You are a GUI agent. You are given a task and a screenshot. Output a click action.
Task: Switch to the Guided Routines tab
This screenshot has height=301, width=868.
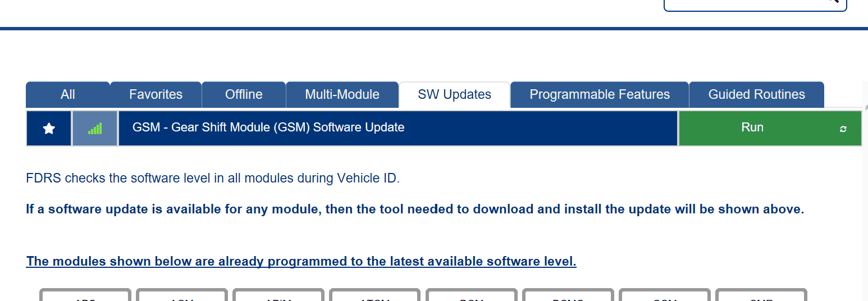pos(756,94)
